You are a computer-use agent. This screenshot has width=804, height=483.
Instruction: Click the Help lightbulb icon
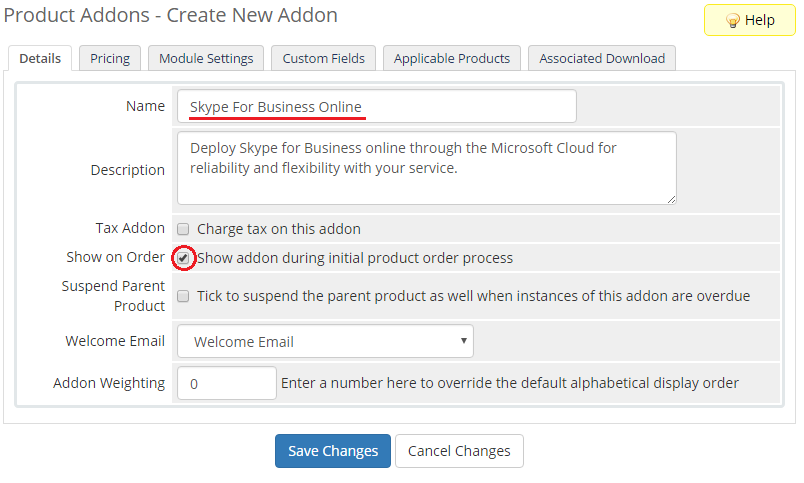point(732,21)
